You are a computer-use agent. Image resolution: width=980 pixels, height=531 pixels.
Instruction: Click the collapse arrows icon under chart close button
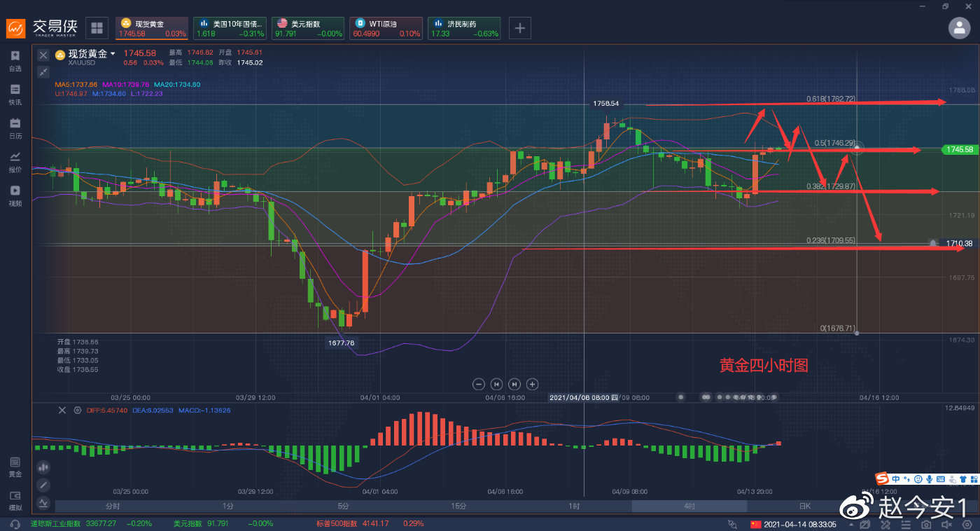click(43, 71)
